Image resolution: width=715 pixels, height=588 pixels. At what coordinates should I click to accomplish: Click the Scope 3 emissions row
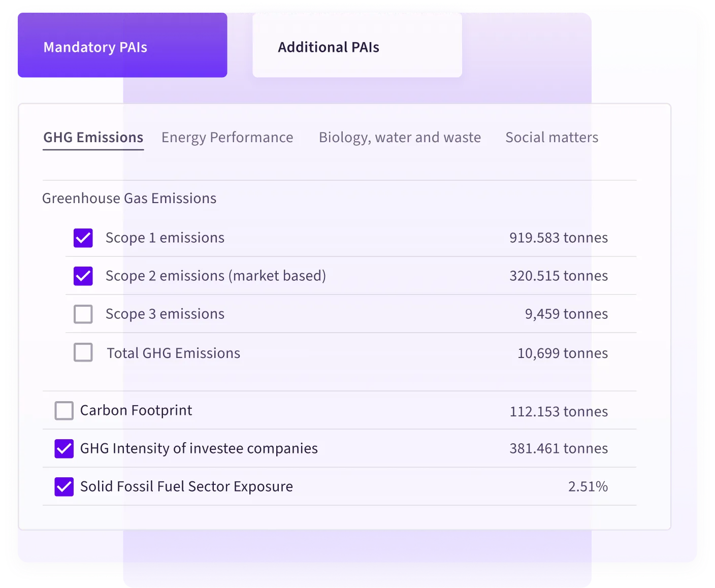[x=165, y=314]
